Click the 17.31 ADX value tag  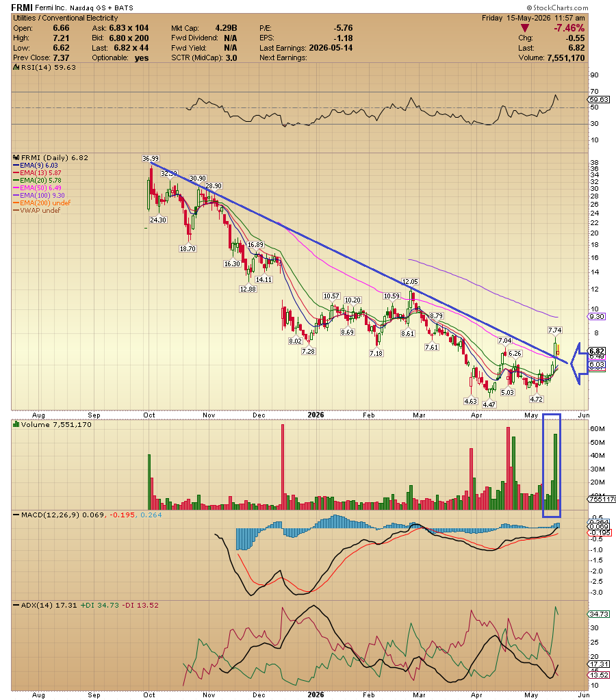click(x=599, y=664)
